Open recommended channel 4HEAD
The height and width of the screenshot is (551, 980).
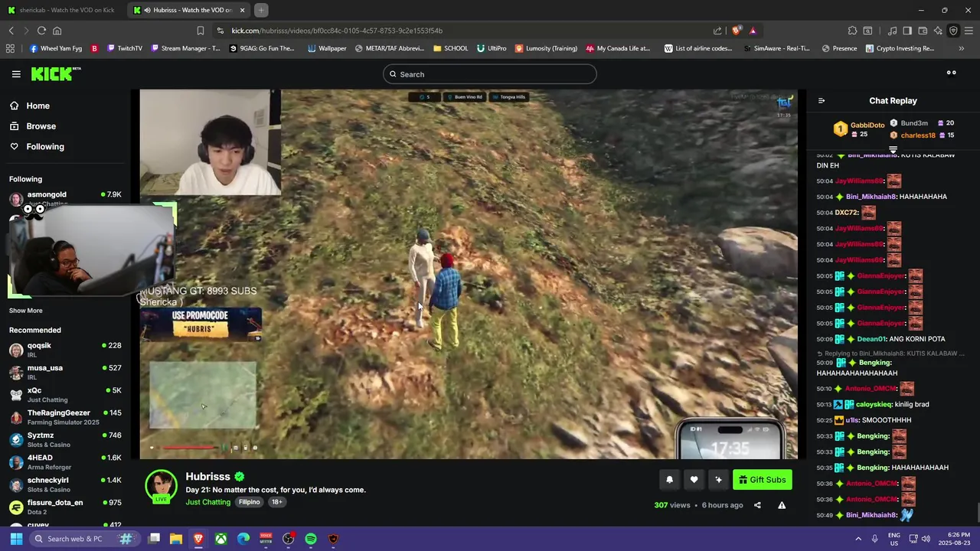65,461
